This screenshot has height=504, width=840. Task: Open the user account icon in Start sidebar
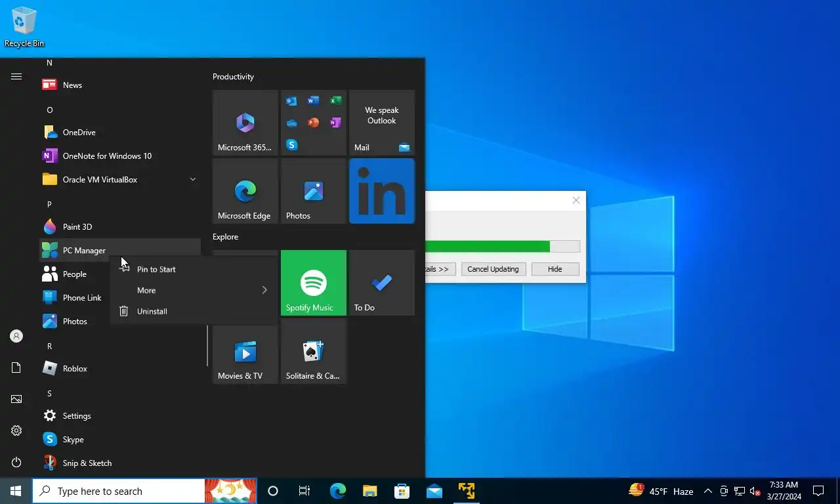(x=16, y=336)
